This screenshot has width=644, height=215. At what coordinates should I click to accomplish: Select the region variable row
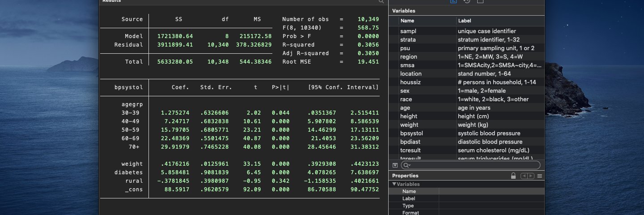pos(467,57)
